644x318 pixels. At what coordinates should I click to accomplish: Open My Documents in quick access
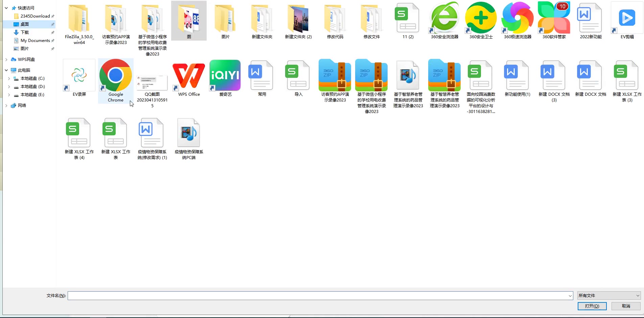[35, 41]
